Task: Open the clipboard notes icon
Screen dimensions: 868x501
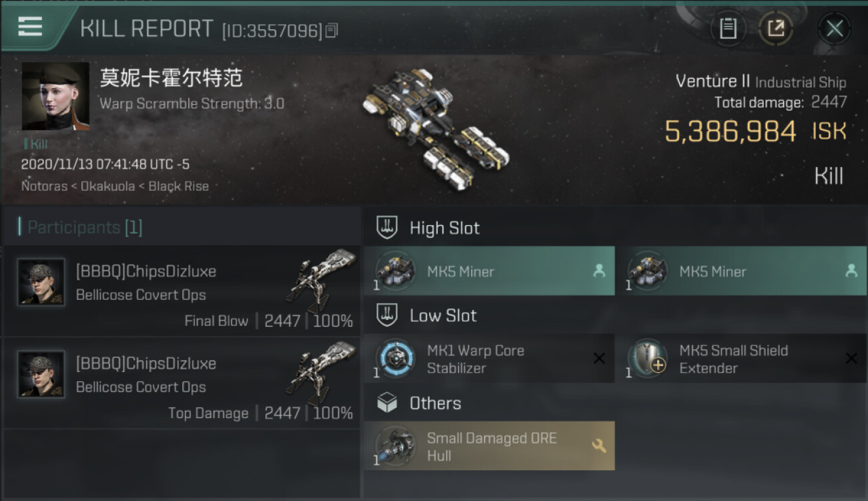Action: tap(728, 29)
